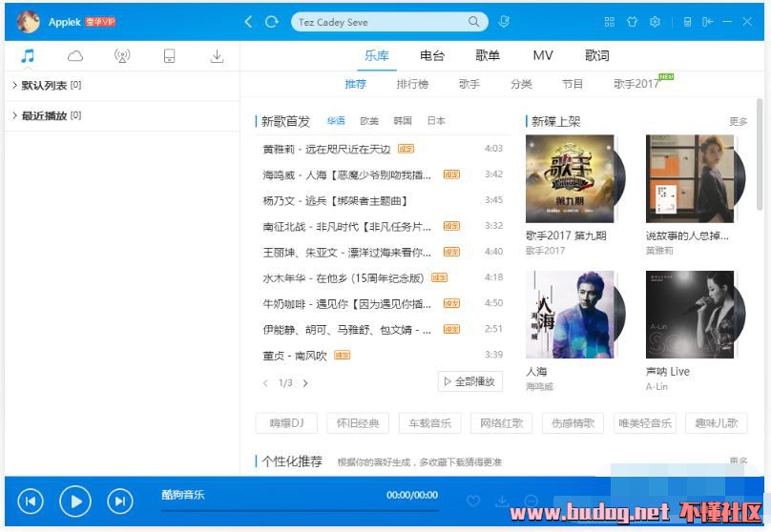The height and width of the screenshot is (532, 771).
Task: Open the local music note tab
Action: (28, 56)
